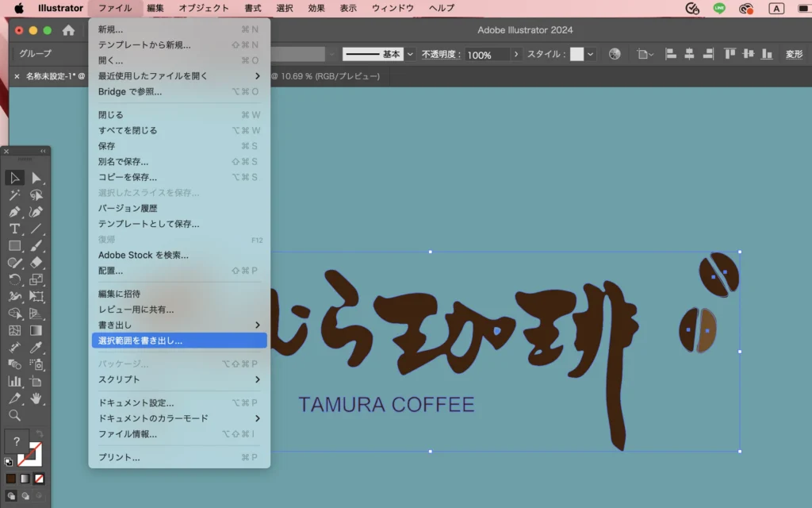This screenshot has width=812, height=508.
Task: Open the 編集 menu in menu bar
Action: click(x=155, y=8)
